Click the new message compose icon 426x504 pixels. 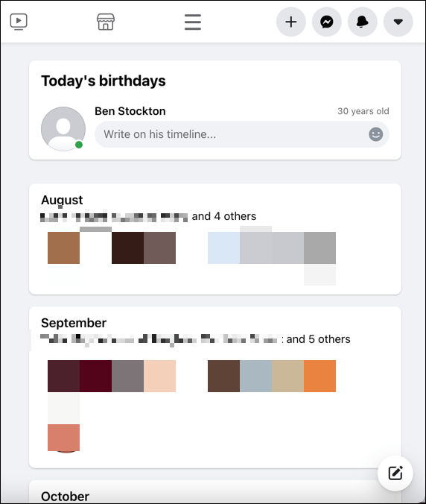(x=395, y=473)
